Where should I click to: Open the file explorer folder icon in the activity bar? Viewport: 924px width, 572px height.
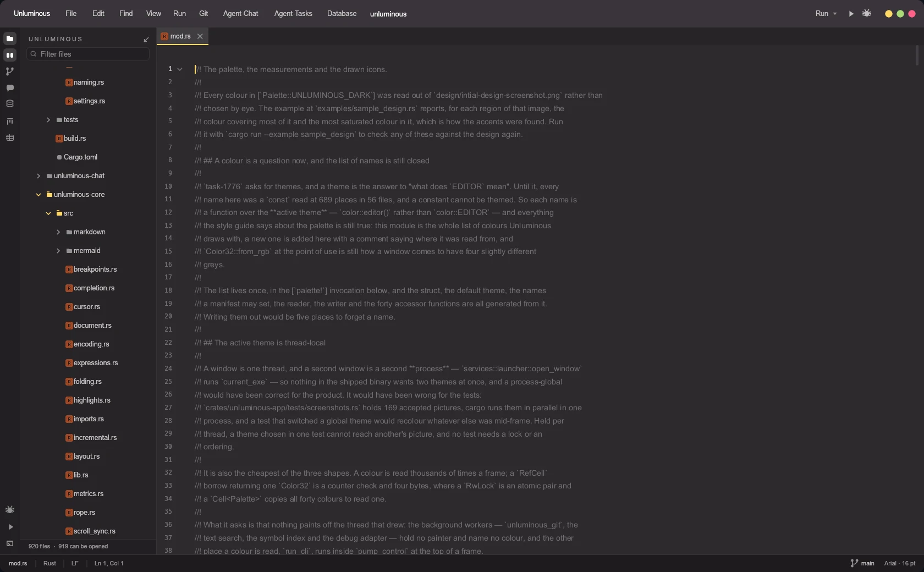click(10, 38)
